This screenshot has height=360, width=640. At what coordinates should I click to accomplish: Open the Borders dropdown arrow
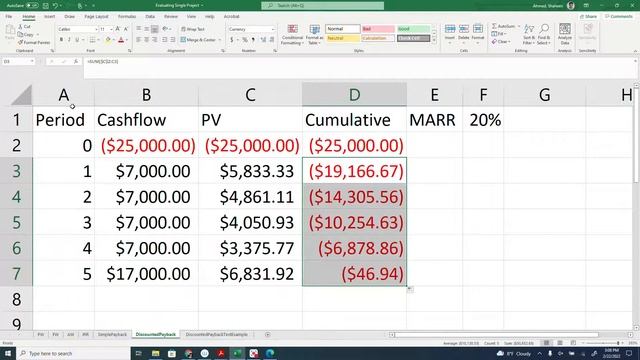pos(98,40)
